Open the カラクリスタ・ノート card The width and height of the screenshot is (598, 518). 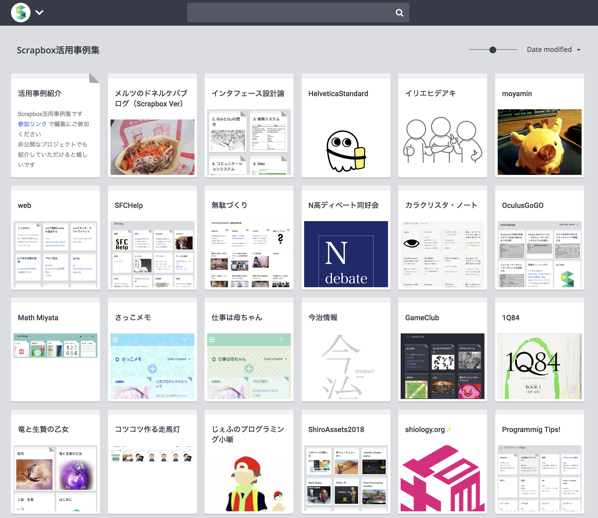[x=442, y=238]
